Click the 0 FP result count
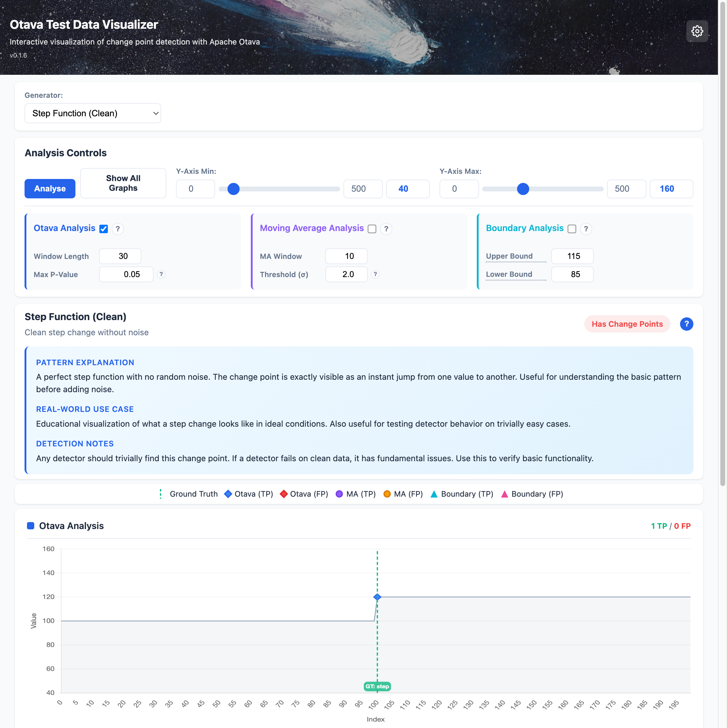Image resolution: width=727 pixels, height=728 pixels. click(x=682, y=526)
